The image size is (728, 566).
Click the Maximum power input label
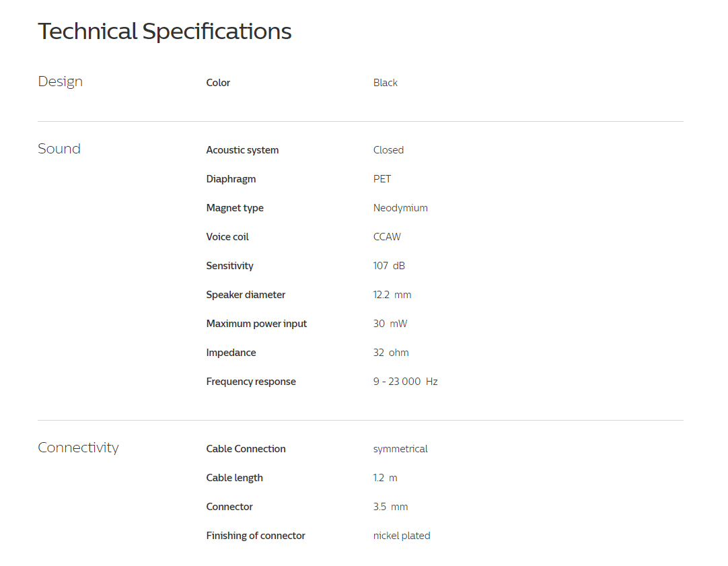pos(257,324)
